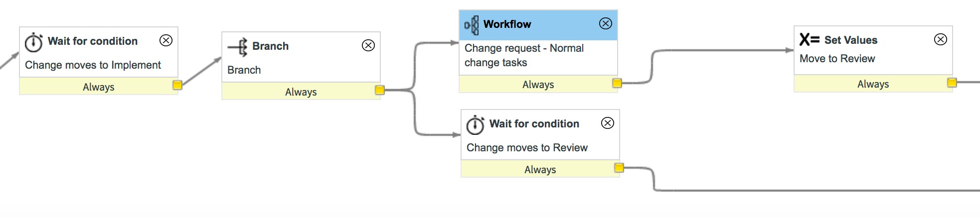Select the yellow output connector on Branch
The width and height of the screenshot is (980, 217).
(x=380, y=90)
